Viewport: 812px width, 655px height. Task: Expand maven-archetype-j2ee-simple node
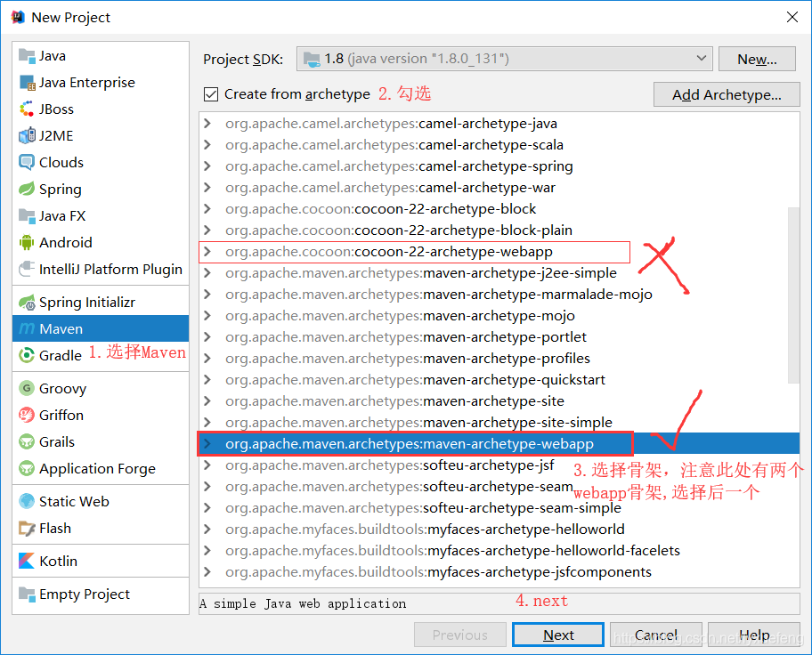click(207, 273)
